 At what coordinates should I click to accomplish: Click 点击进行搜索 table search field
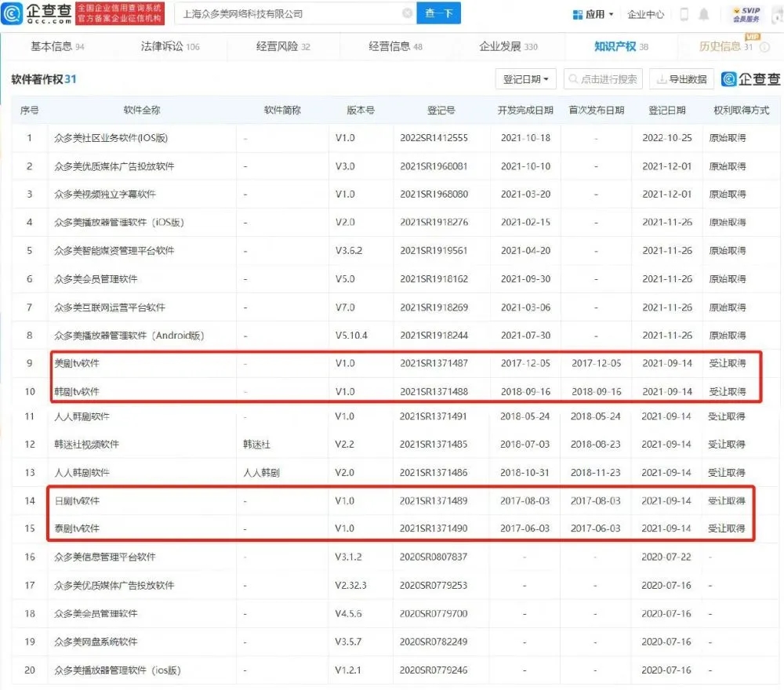[603, 79]
